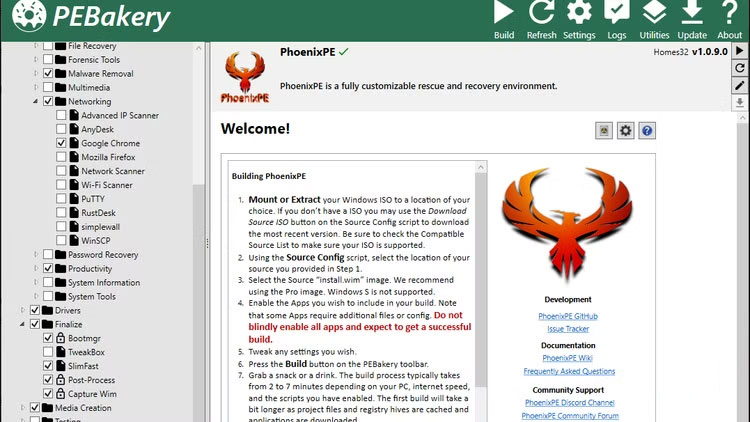Expand the Drivers folder
750x422 pixels.
point(22,311)
